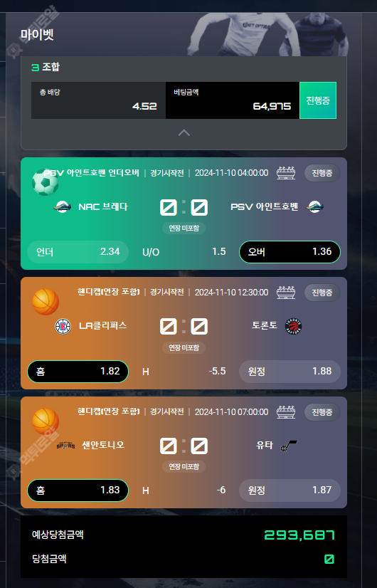Click the NAC Breda boot icon

coord(63,206)
